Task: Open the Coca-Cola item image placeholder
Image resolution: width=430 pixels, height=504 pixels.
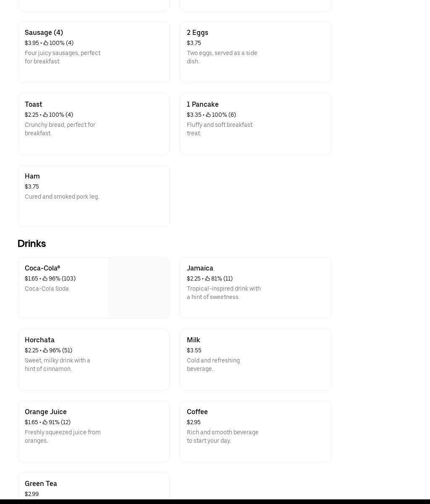Action: tap(139, 288)
